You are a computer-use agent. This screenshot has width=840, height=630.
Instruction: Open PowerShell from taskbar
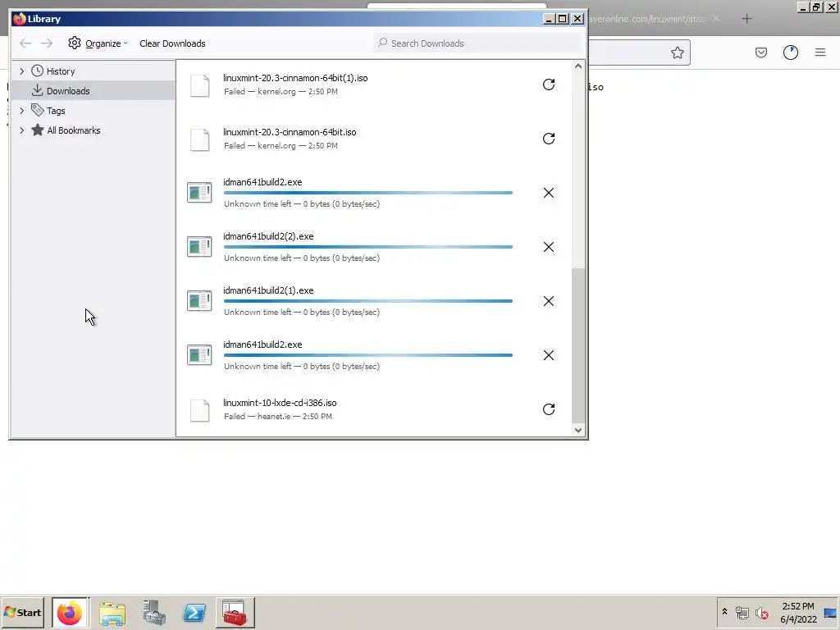click(195, 613)
